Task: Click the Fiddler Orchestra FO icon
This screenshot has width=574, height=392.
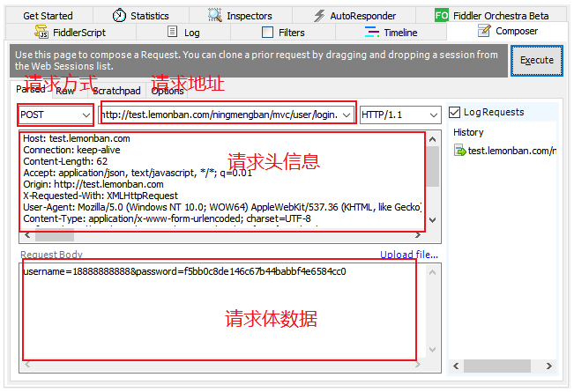Action: click(x=442, y=15)
